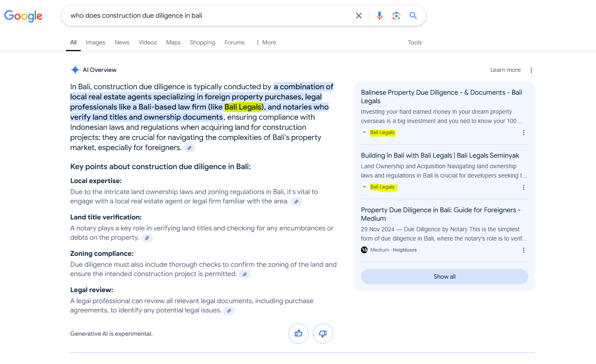This screenshot has height=364, width=596.
Task: Click the Show all sources button
Action: coord(445,276)
